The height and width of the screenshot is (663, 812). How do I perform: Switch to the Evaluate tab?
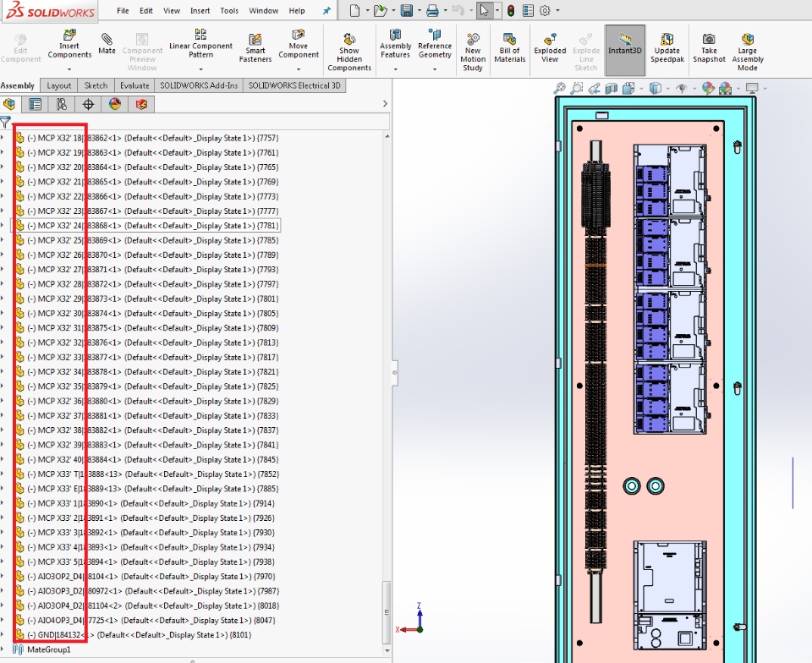[134, 85]
